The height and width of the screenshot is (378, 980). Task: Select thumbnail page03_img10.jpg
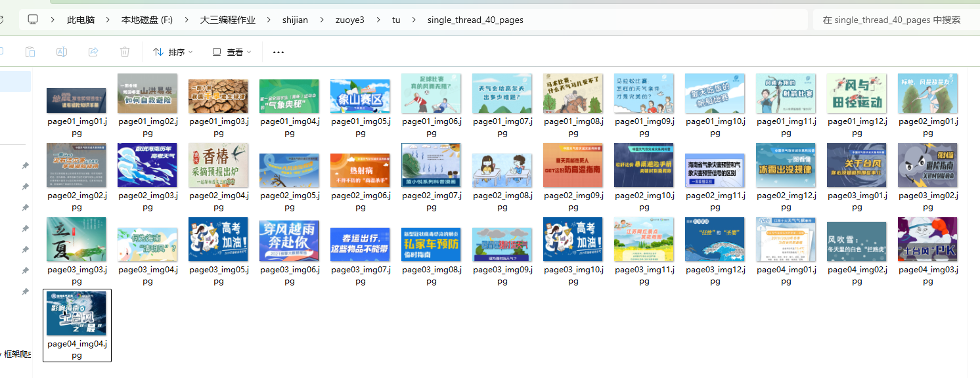point(573,240)
